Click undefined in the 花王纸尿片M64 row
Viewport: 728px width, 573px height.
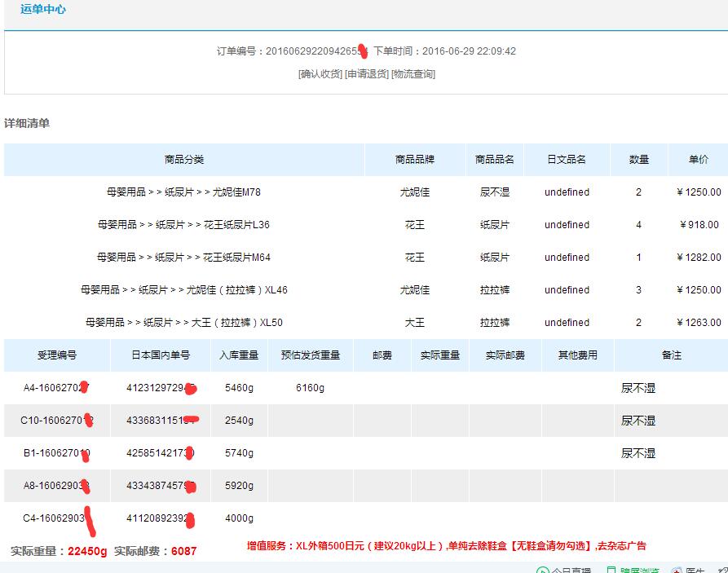(x=567, y=258)
